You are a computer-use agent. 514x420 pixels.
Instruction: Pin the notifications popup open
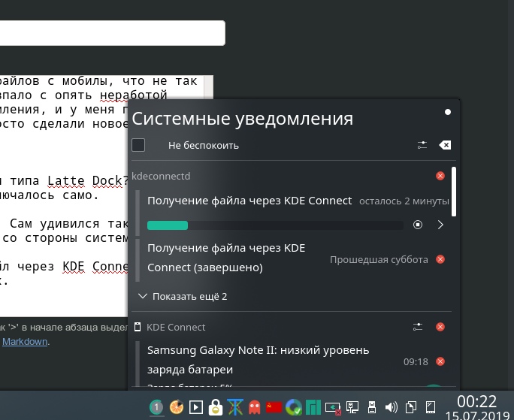[448, 112]
